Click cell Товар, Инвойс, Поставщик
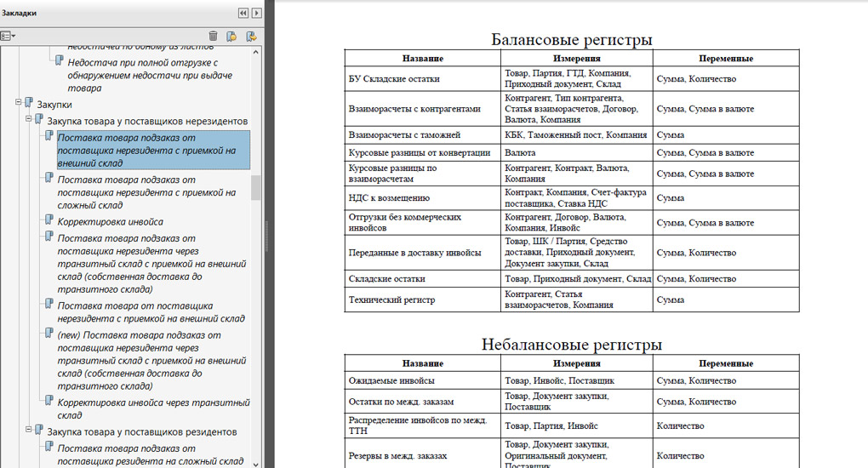Viewport: 868px width, 468px height. (x=576, y=380)
